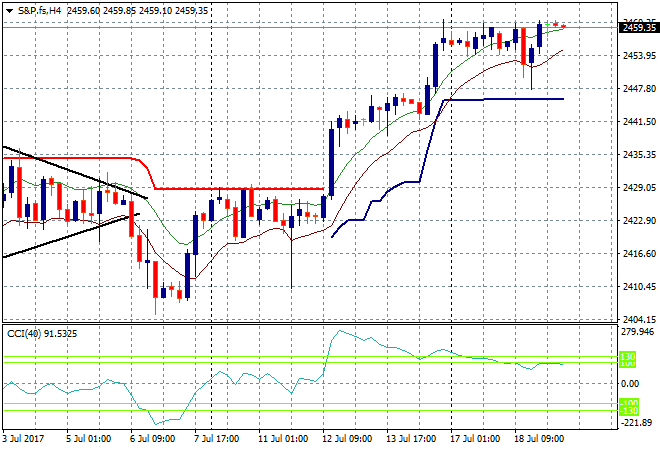Image resolution: width=660 pixels, height=450 pixels.
Task: Click price axis value 2429.05
Action: click(x=639, y=187)
